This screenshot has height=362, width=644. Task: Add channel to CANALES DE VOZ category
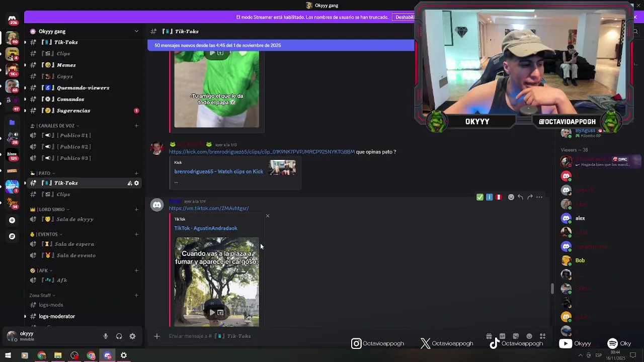point(136,126)
